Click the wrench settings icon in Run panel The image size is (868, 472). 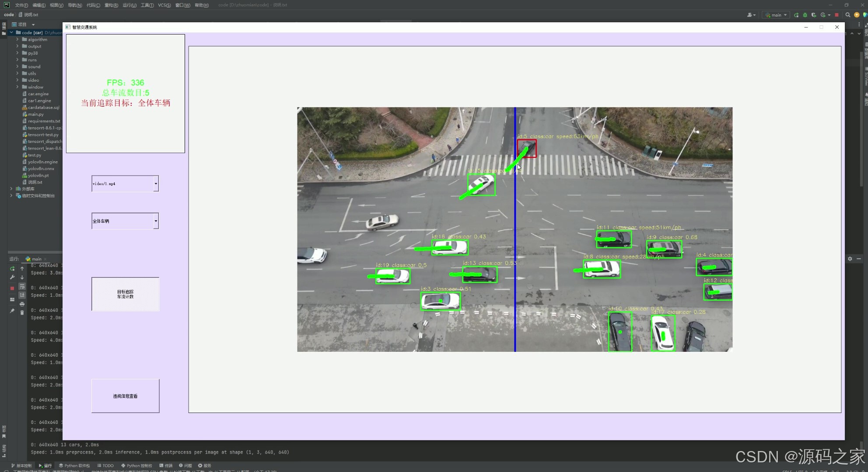(x=12, y=277)
